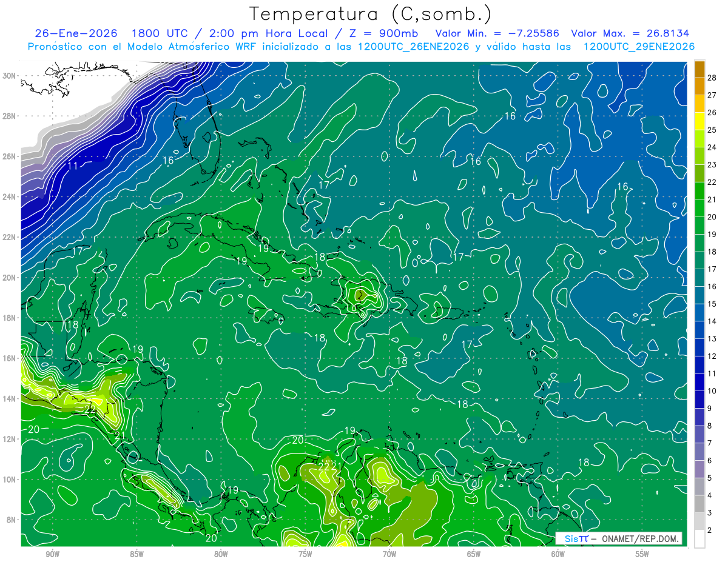Image resolution: width=728 pixels, height=562 pixels.
Task: Click the "28N" latitude axis label
Action: pyautogui.click(x=9, y=116)
